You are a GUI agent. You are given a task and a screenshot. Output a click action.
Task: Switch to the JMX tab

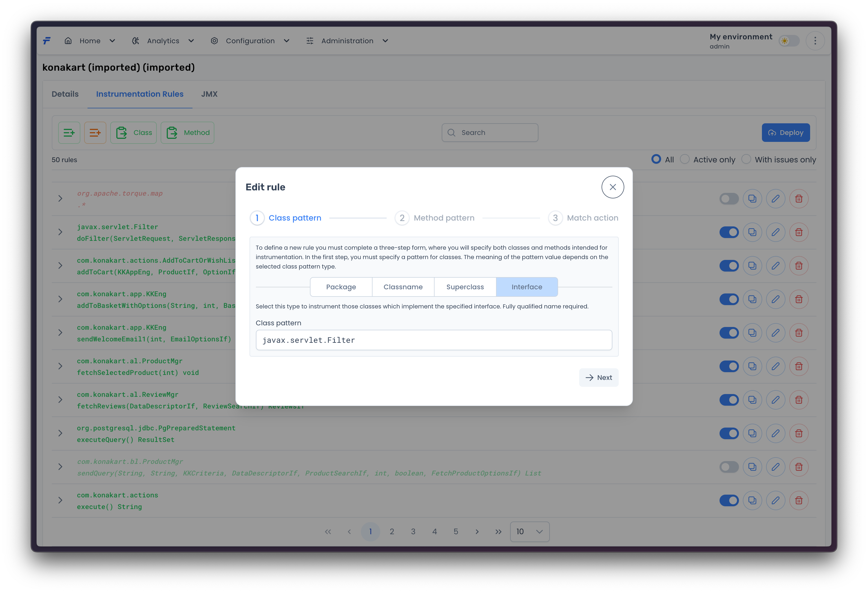(x=209, y=94)
